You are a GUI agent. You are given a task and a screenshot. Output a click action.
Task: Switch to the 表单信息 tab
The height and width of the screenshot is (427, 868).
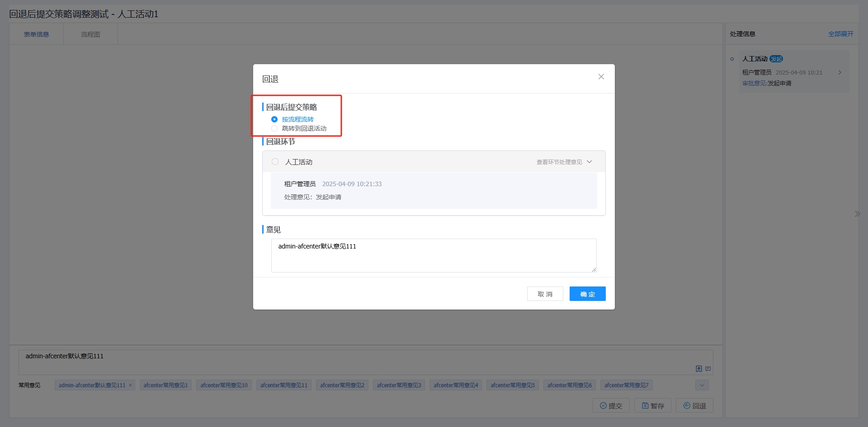[36, 34]
